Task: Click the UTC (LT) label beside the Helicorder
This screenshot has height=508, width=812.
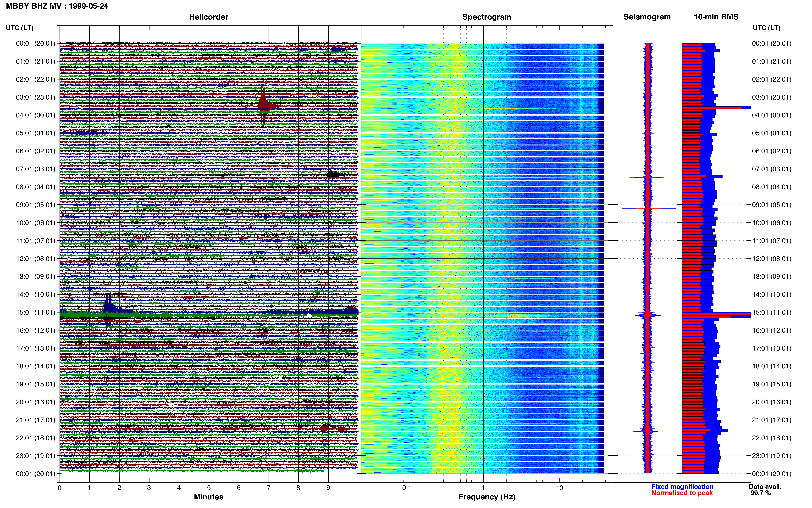Action: [x=19, y=28]
